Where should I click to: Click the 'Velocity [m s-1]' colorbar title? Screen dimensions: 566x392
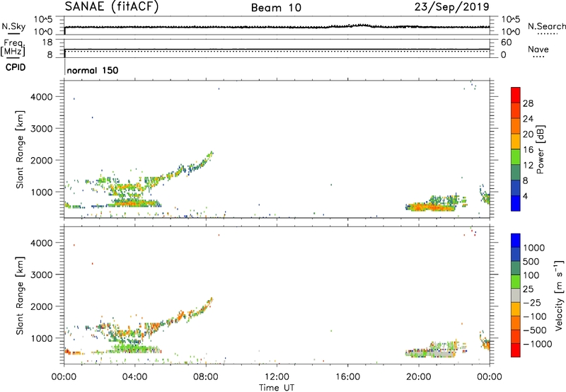(559, 295)
